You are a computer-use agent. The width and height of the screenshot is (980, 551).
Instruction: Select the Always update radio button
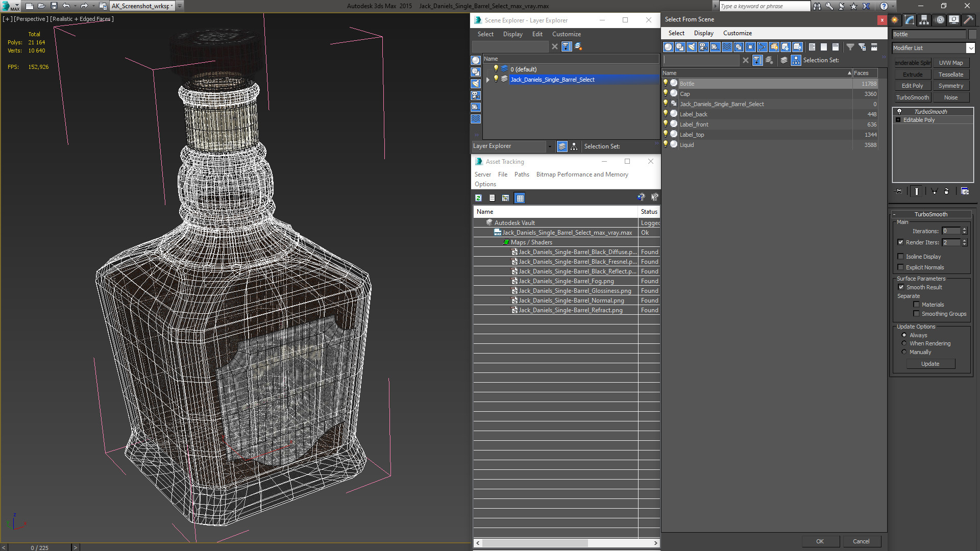[904, 335]
